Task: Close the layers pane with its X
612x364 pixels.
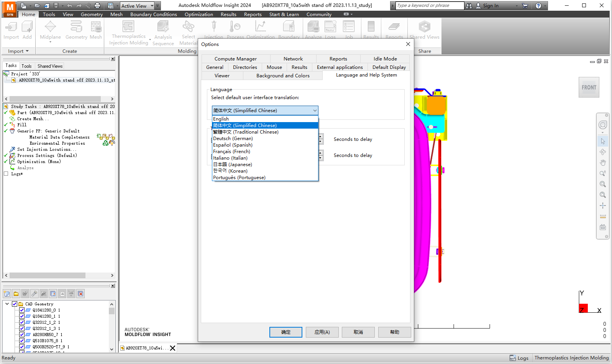Action: point(113,286)
